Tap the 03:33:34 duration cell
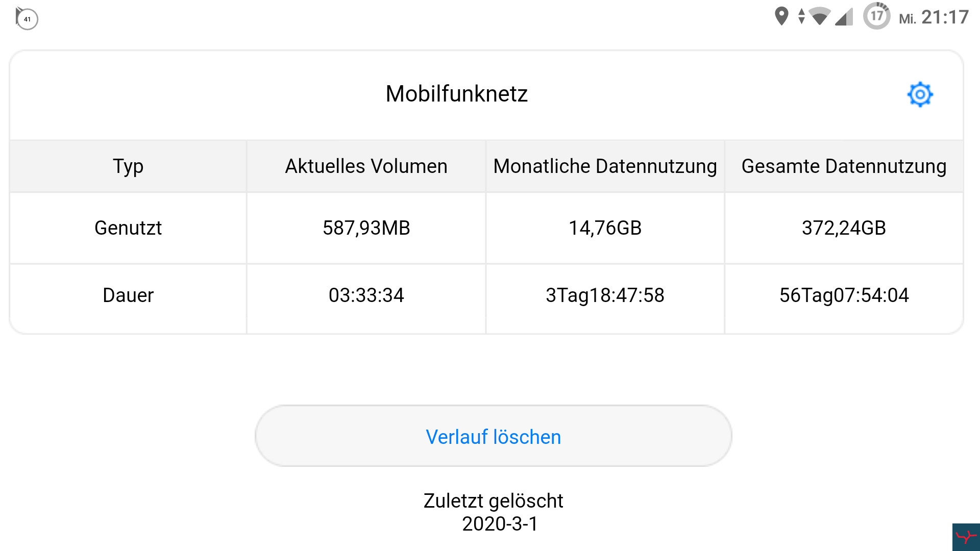Viewport: 980px width, 551px height. [x=366, y=295]
